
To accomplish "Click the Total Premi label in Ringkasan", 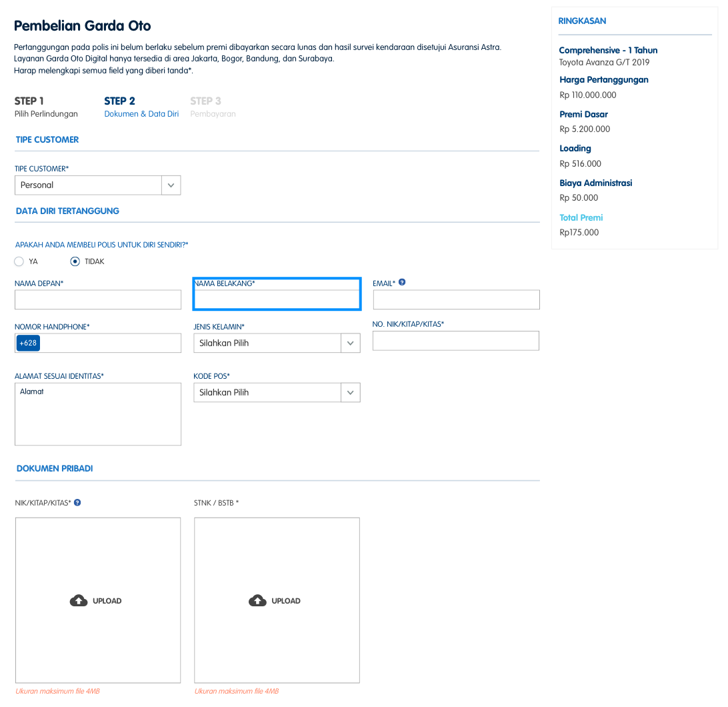I will point(581,217).
